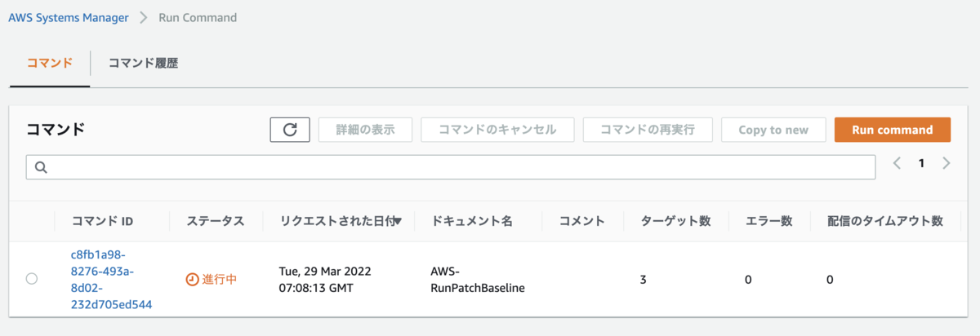Click the refresh commands icon button
This screenshot has width=980, height=336.
tap(290, 130)
